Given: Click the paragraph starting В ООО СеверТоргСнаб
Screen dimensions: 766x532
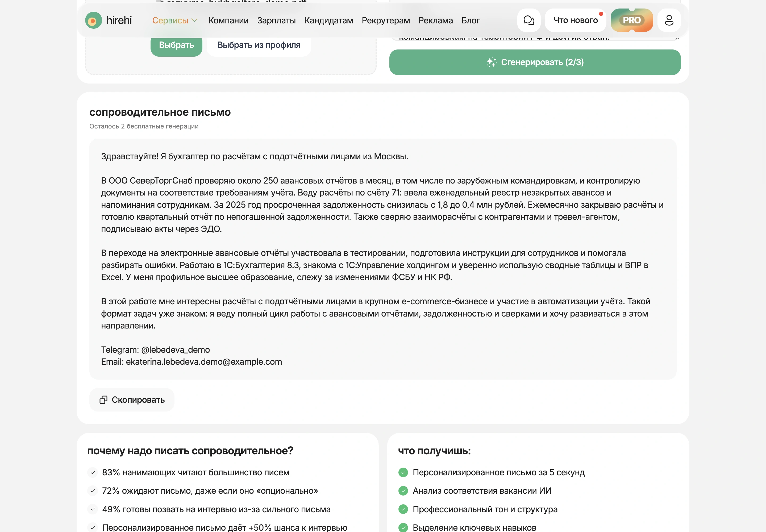Looking at the screenshot, I should click(x=382, y=205).
